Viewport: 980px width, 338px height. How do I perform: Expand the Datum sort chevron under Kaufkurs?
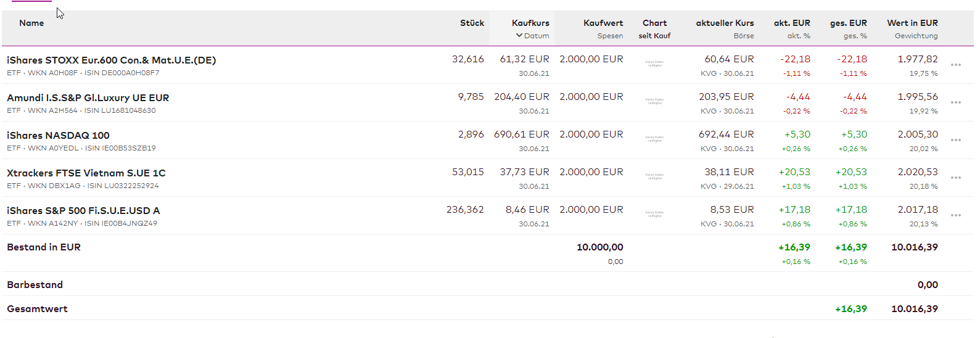click(x=519, y=36)
